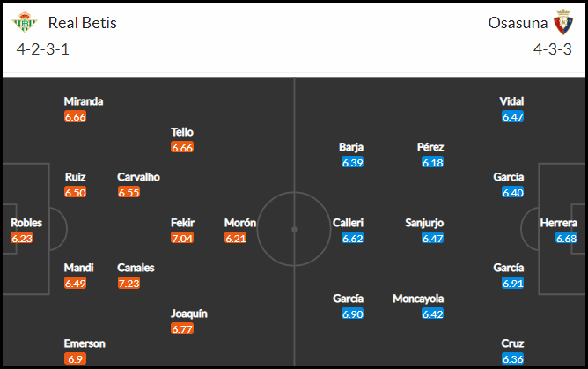Click the Osasuna club crest
The width and height of the screenshot is (588, 369).
pyautogui.click(x=563, y=22)
